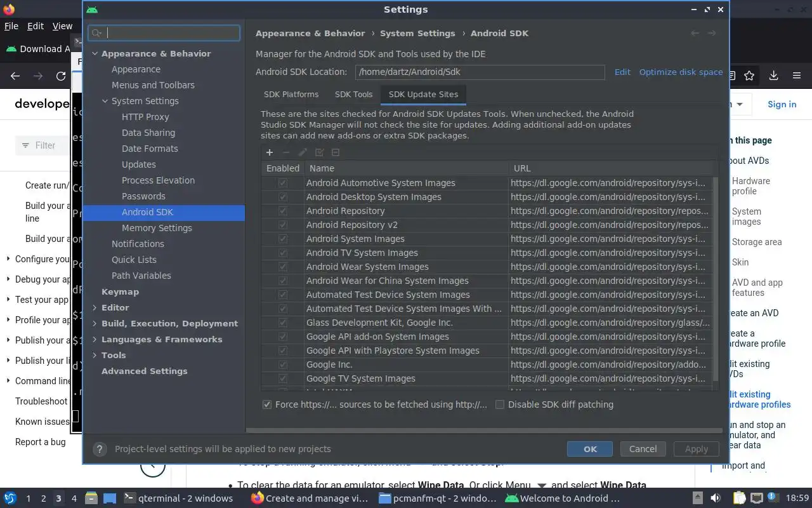The height and width of the screenshot is (508, 812).
Task: Collapse System Settings tree node
Action: click(105, 101)
